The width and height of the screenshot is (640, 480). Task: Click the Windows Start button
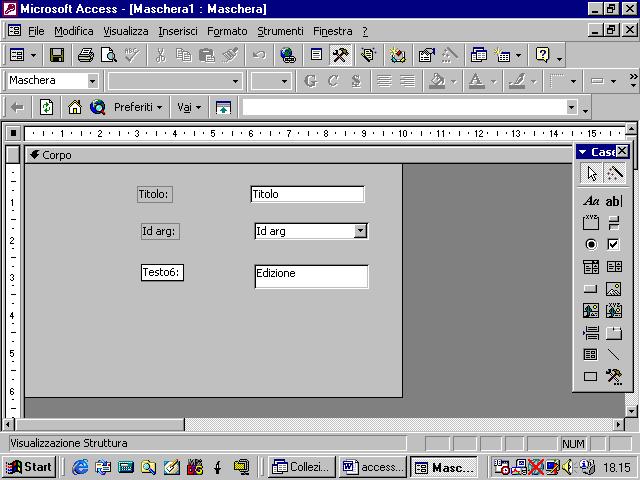[x=29, y=467]
